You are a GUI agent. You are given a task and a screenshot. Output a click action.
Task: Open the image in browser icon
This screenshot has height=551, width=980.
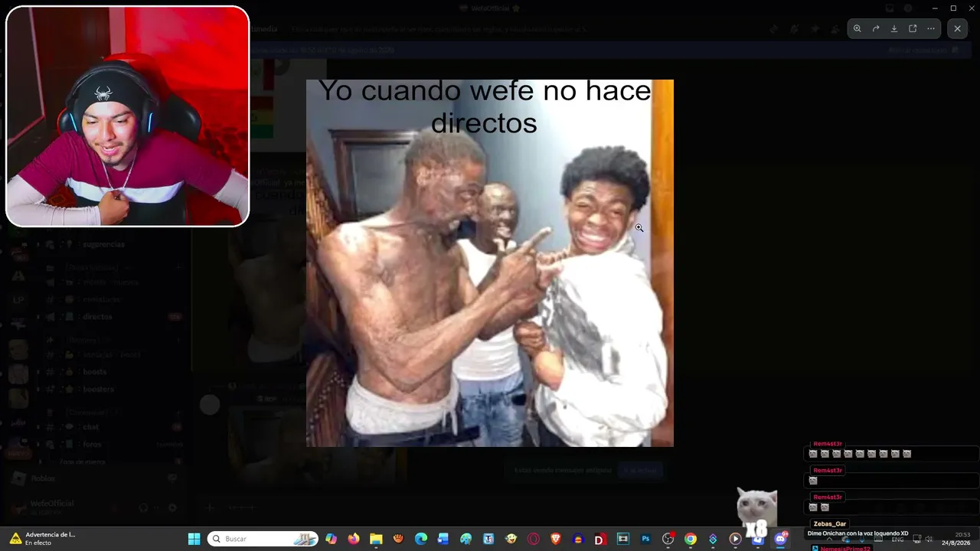pos(913,28)
